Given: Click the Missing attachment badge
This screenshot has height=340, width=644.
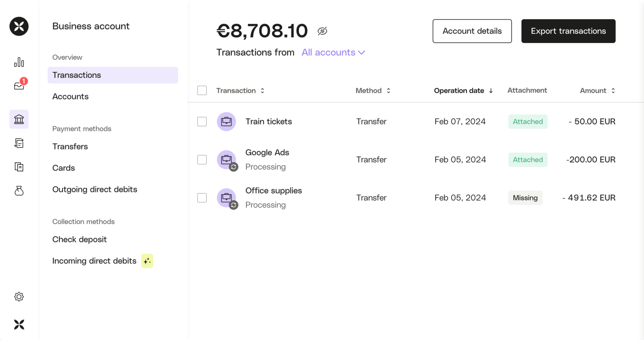Looking at the screenshot, I should click(525, 198).
